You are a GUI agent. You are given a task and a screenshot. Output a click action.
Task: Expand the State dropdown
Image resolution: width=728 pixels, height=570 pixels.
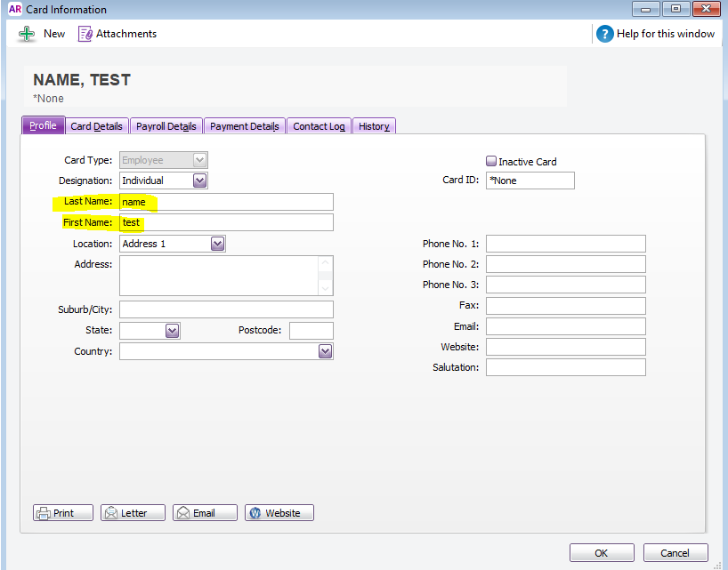[173, 331]
